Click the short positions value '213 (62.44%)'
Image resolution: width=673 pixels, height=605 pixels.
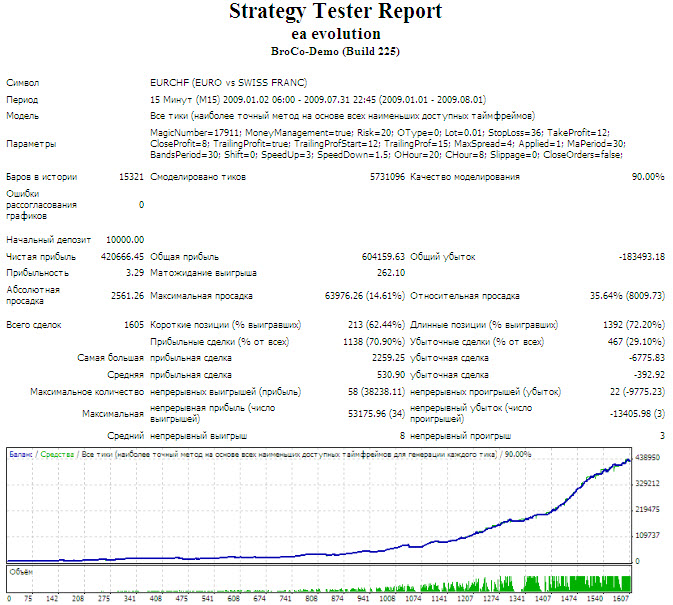[376, 325]
